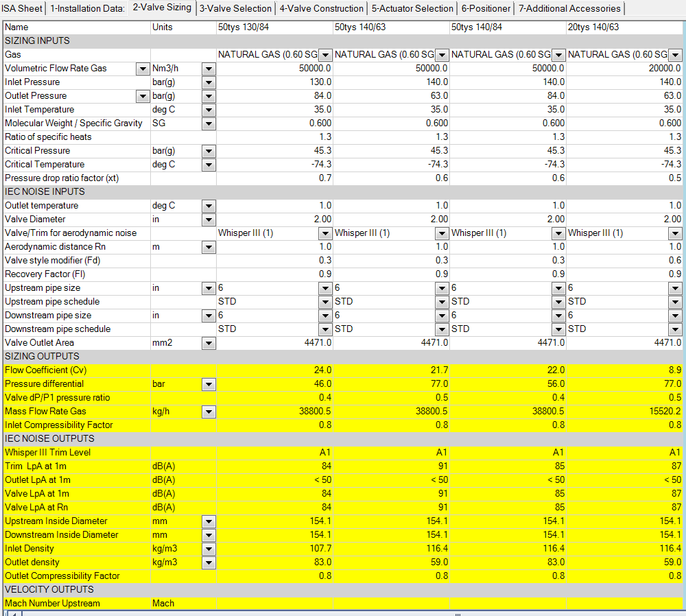Screen dimensions: 686x616
Task: Open the Outlet temperature units dropdown
Action: click(209, 206)
